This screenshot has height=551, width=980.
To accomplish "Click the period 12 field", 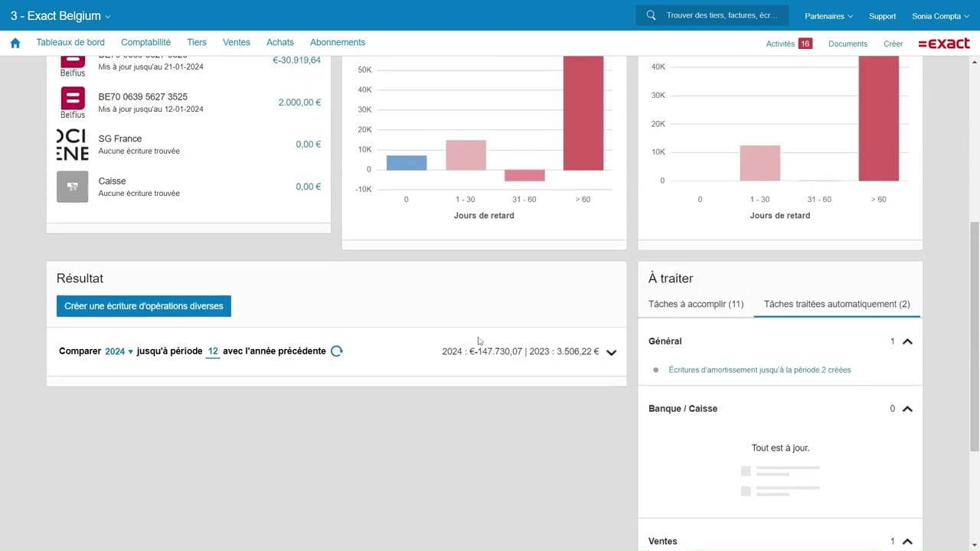I will pyautogui.click(x=213, y=351).
